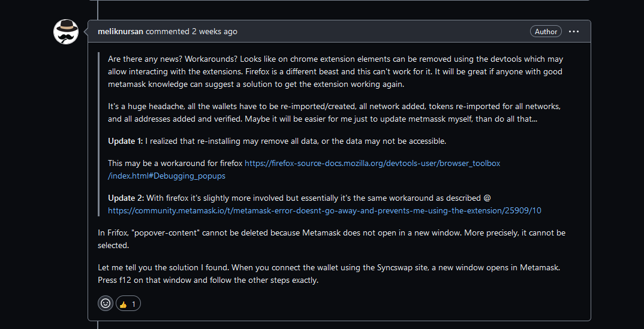This screenshot has height=329, width=644.
Task: Click the paragraph starting "Let me tell you"
Action: pos(329,274)
